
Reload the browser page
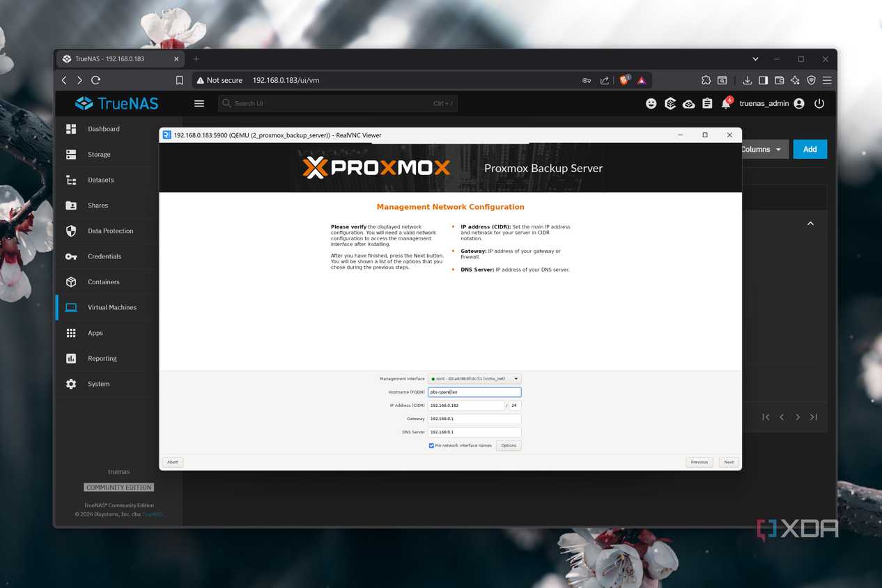click(96, 80)
